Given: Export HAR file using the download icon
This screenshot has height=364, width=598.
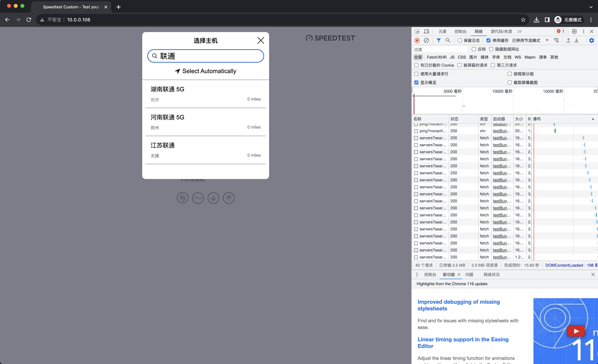Looking at the screenshot, I should pos(576,40).
